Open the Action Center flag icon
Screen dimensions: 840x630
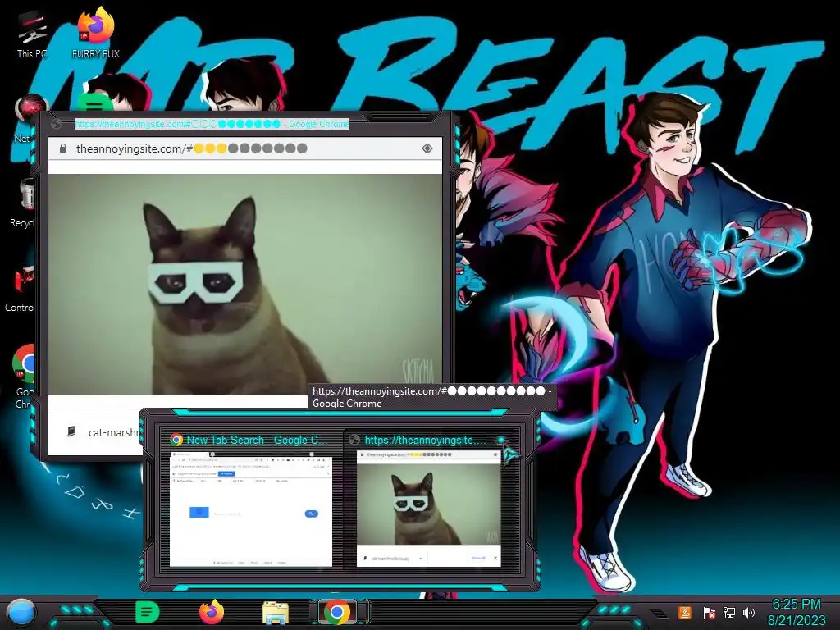click(709, 612)
